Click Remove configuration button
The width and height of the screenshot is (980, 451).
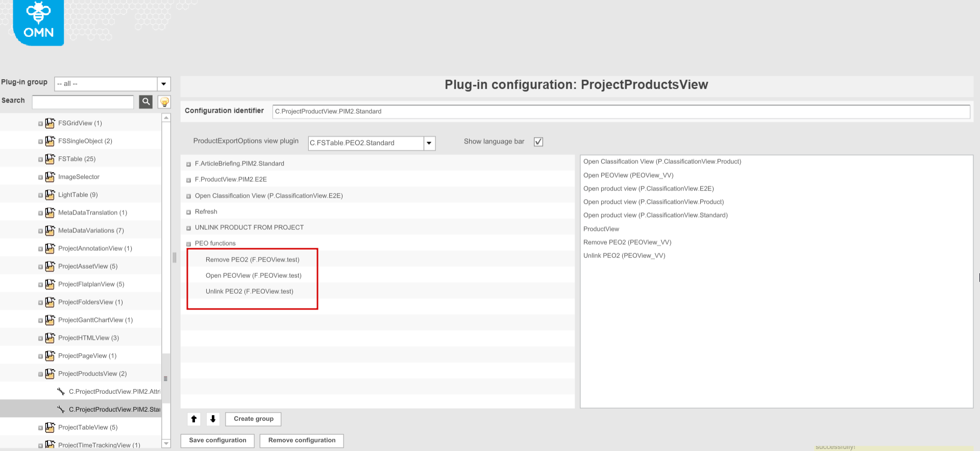click(302, 440)
